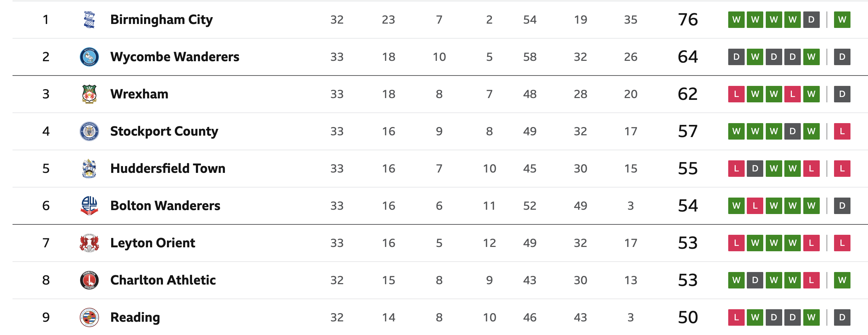Click the Leyton Orient club crest
This screenshot has height=335, width=868.
tap(89, 243)
